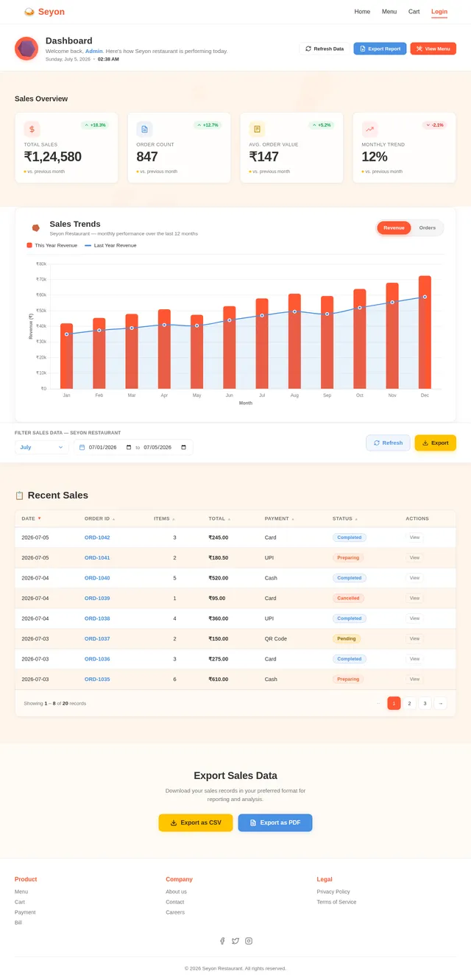The height and width of the screenshot is (980, 471).
Task: Click the dashboard admin avatar
Action: tap(26, 49)
